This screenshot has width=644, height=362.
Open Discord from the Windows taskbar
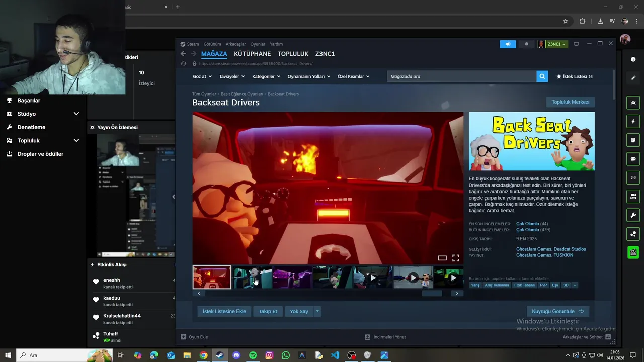(236, 355)
